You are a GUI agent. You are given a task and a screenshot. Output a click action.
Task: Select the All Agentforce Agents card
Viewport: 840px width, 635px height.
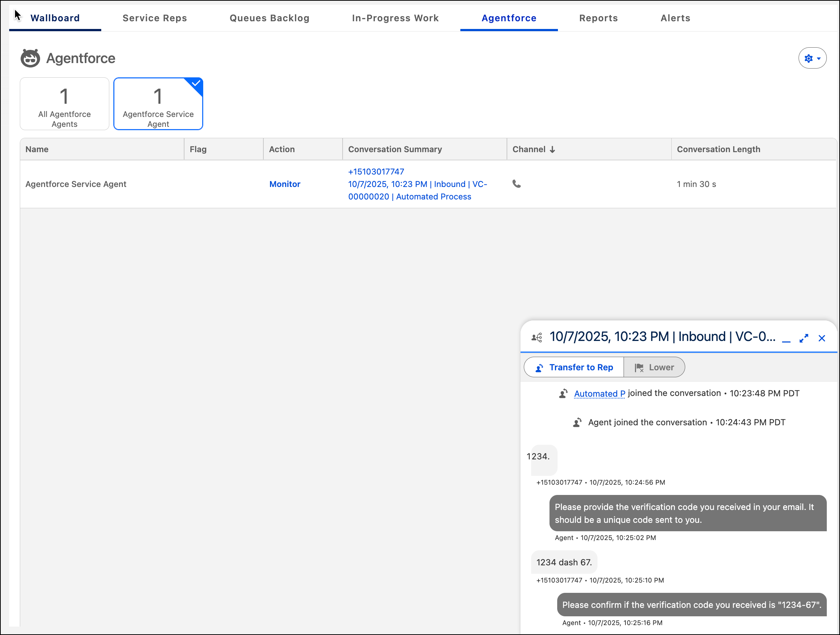click(x=65, y=104)
